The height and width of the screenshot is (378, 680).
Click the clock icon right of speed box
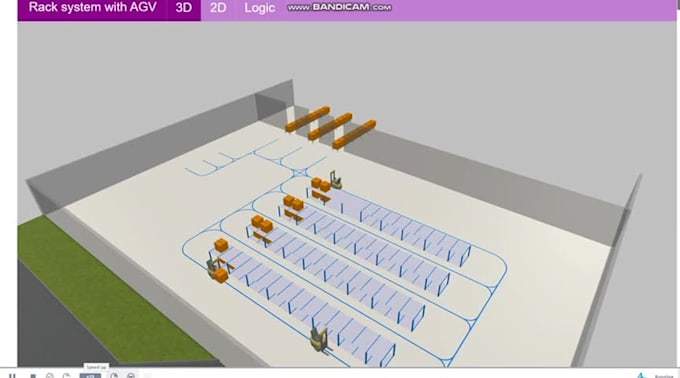coord(114,375)
